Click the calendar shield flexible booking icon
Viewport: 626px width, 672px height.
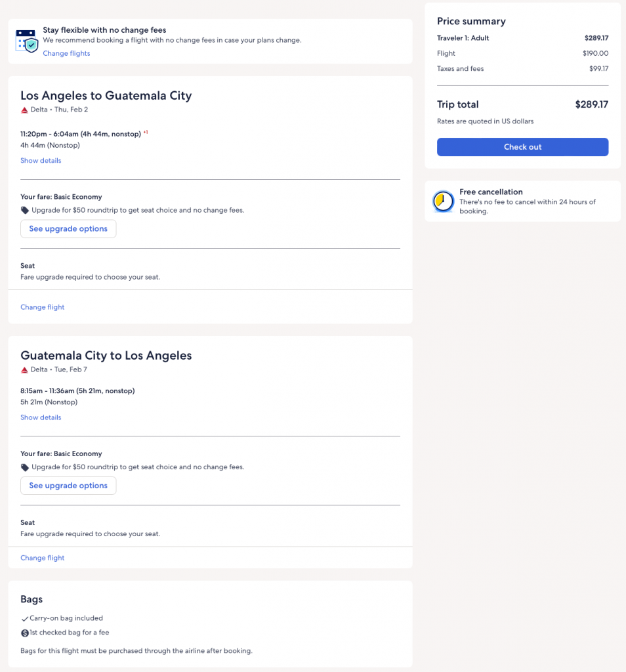click(27, 41)
